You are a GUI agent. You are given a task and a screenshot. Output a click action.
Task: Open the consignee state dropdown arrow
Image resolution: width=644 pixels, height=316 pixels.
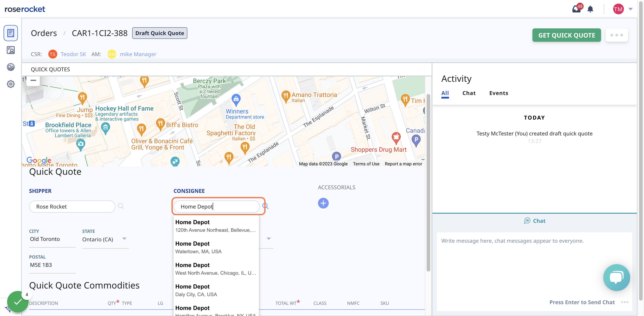pos(269,238)
